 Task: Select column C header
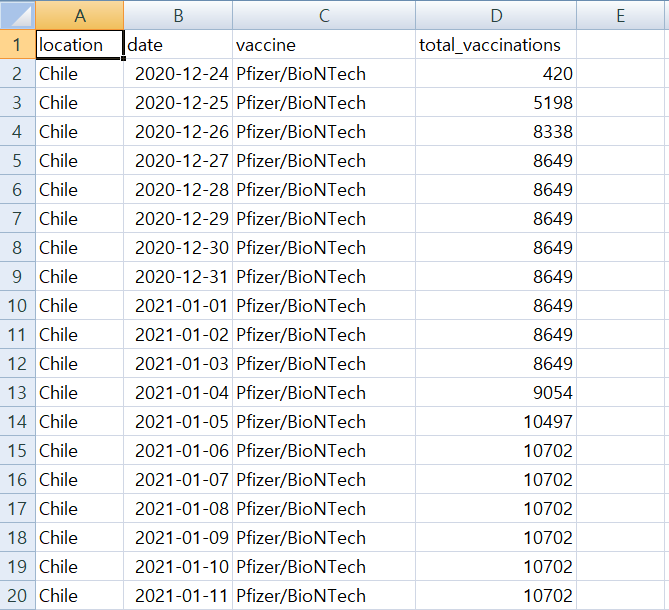tap(324, 15)
